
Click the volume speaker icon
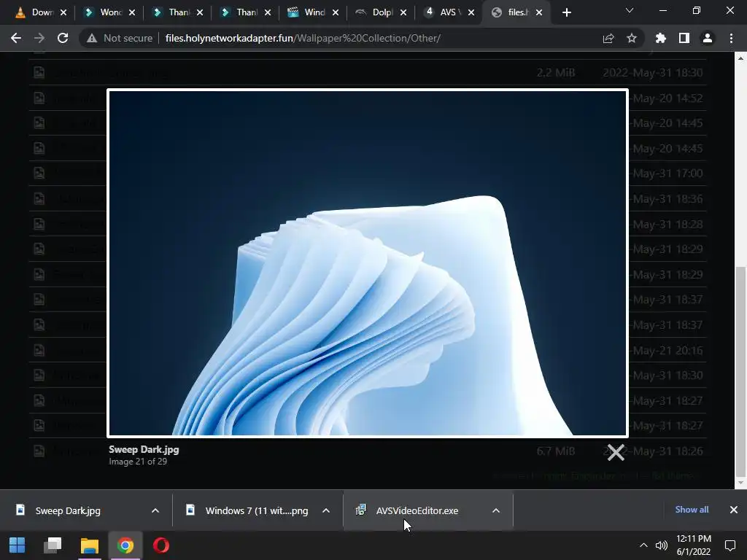[661, 545]
